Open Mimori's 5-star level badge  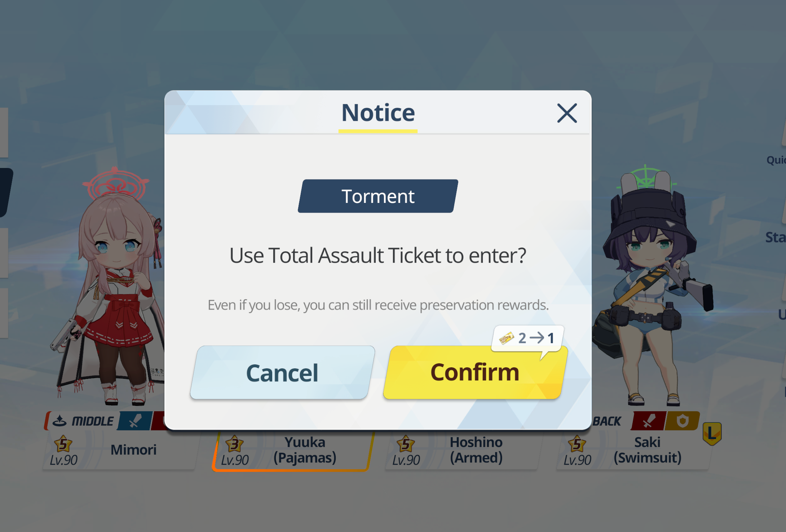click(x=63, y=444)
